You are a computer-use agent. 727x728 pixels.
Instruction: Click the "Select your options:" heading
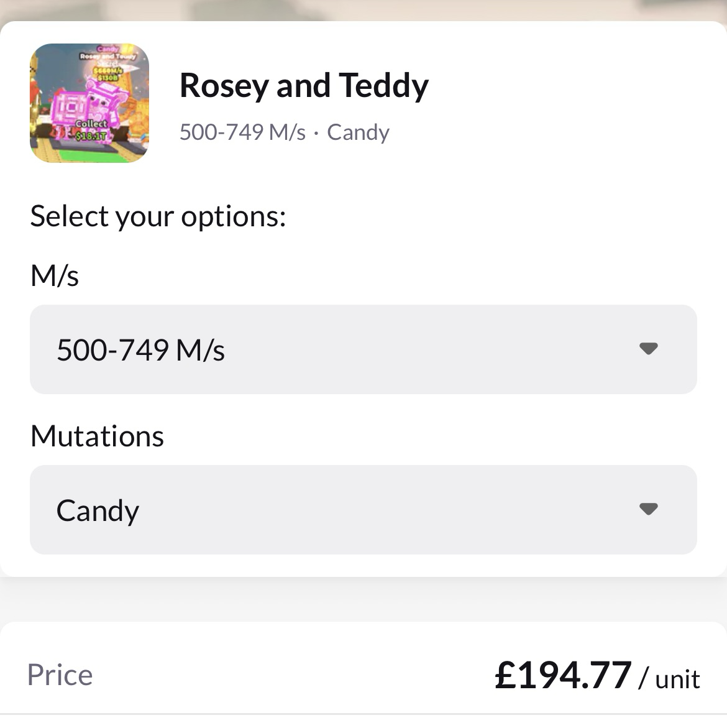click(x=158, y=216)
